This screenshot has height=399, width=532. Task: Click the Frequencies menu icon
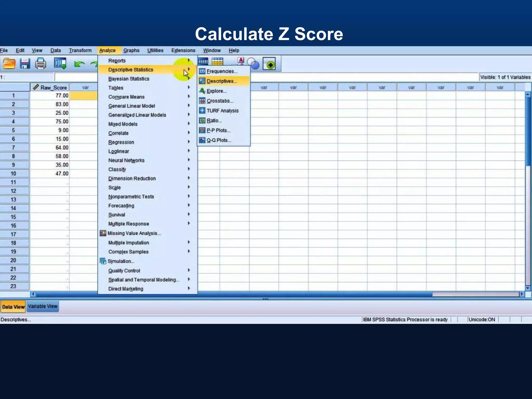coord(202,71)
